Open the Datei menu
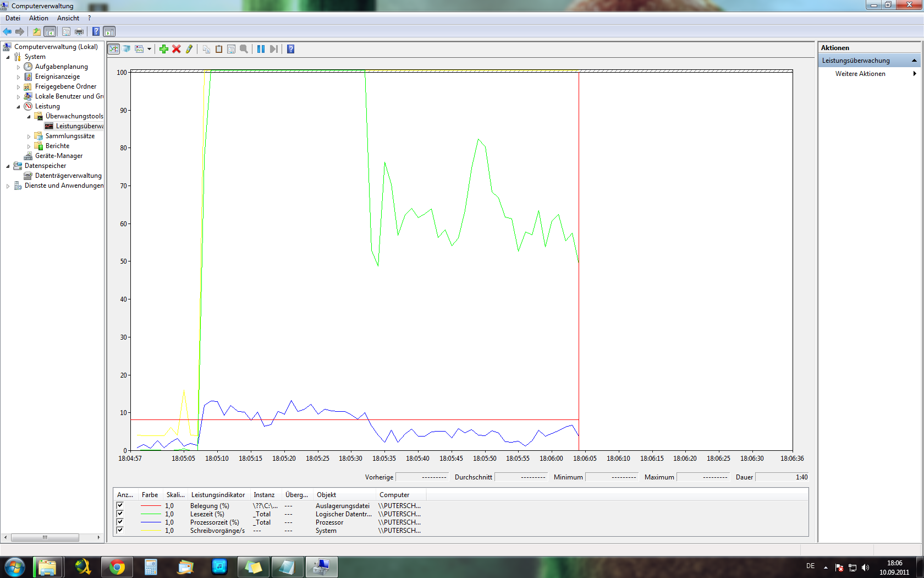The width and height of the screenshot is (924, 578). (x=13, y=18)
